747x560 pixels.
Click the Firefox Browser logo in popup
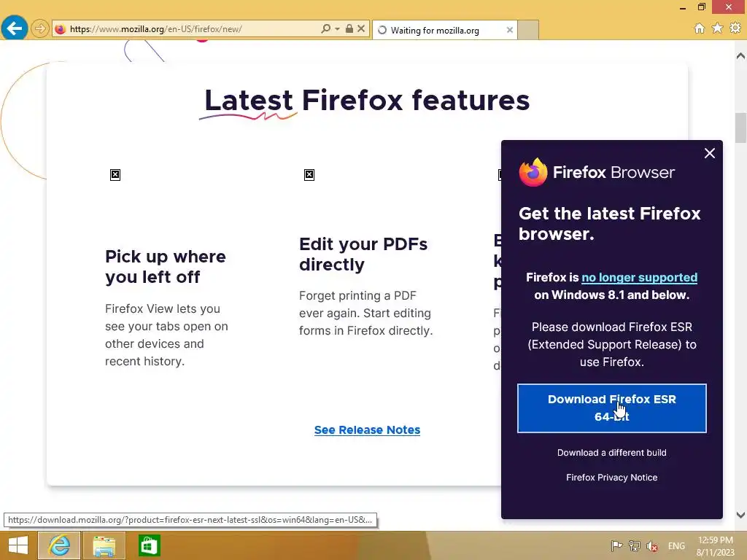pyautogui.click(x=597, y=172)
